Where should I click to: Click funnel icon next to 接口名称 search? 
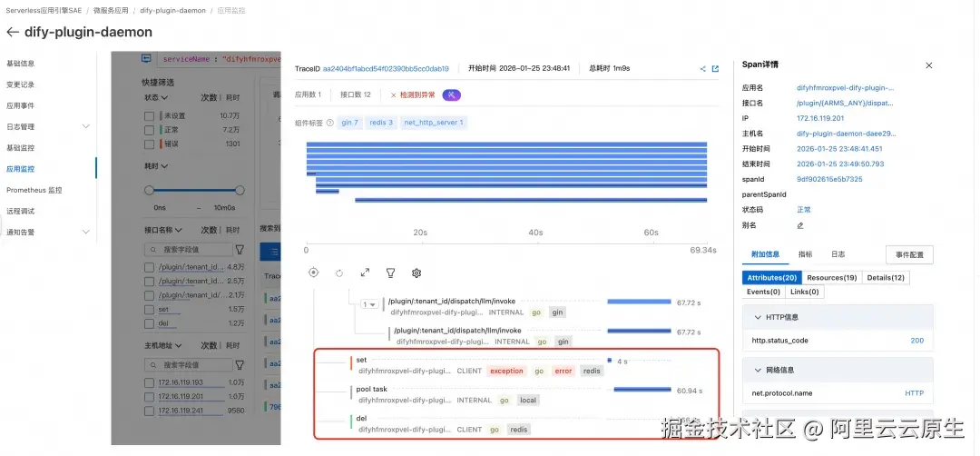[240, 250]
